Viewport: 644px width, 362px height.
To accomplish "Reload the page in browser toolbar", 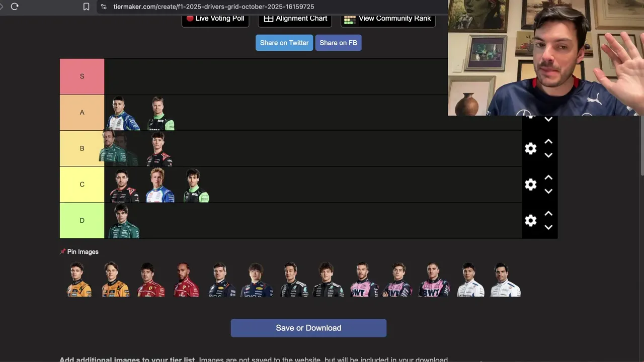I will coord(15,7).
